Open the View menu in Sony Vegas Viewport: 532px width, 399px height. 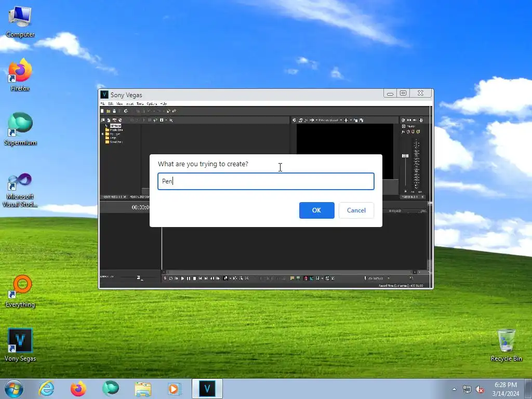pyautogui.click(x=119, y=103)
